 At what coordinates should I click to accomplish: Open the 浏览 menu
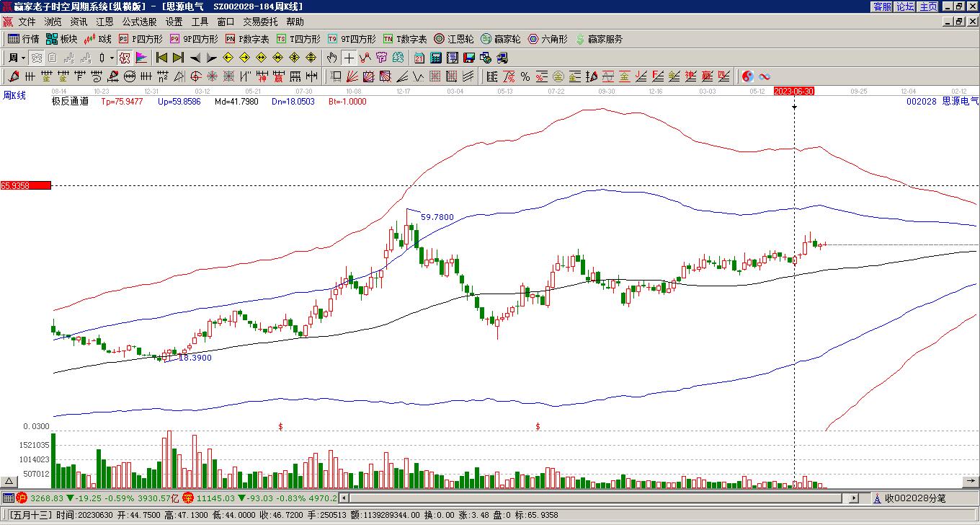point(53,22)
